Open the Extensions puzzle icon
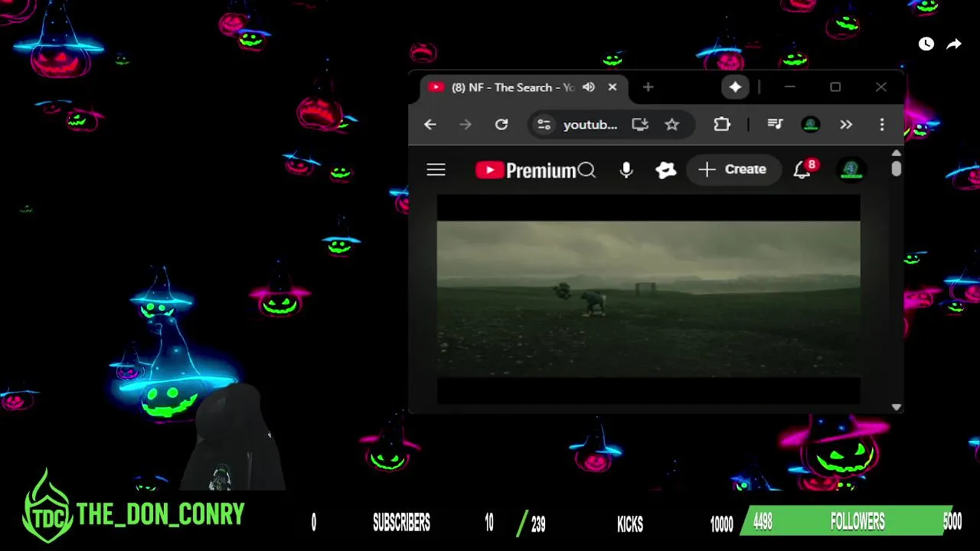 click(x=722, y=125)
